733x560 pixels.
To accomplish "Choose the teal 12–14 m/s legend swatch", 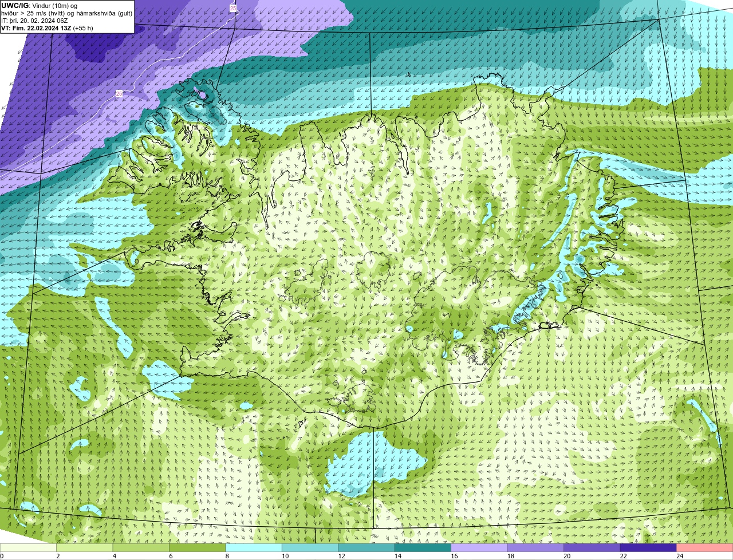I will point(366,547).
